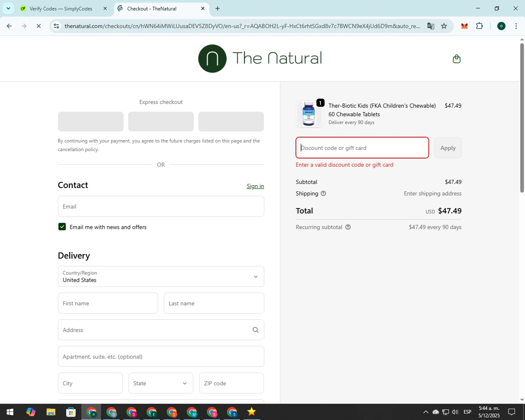Screen dimensions: 525x420
Task: Expand the Country/Region dropdown
Action: pos(161,276)
